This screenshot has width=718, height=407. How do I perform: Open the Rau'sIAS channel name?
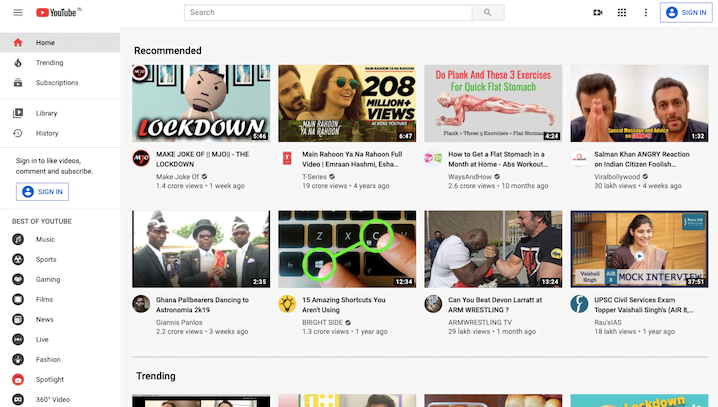click(x=608, y=322)
